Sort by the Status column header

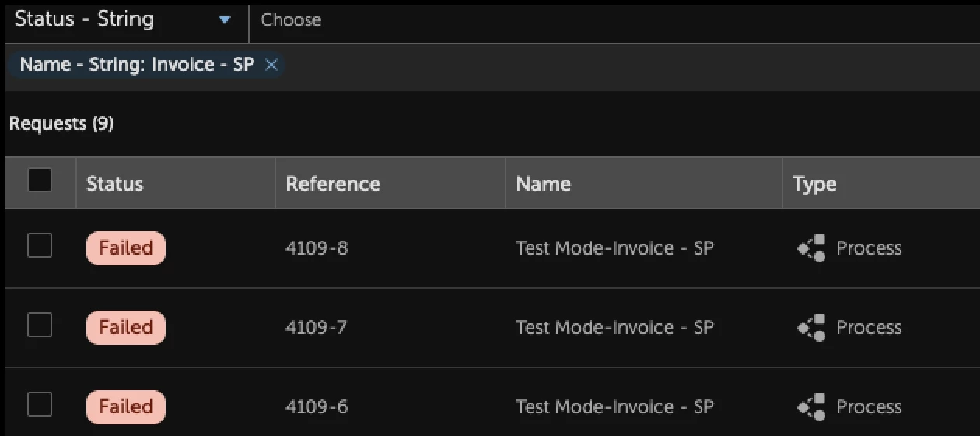115,184
